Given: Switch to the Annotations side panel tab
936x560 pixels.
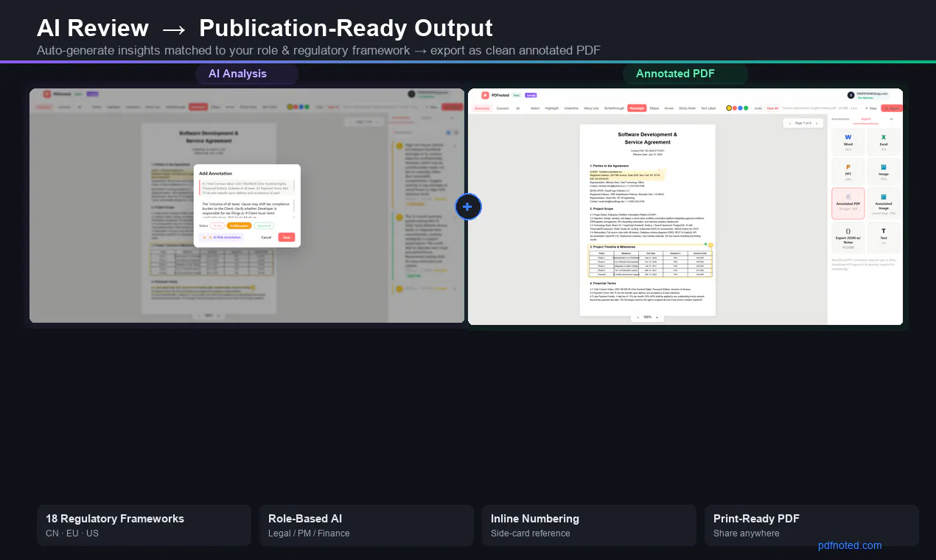Looking at the screenshot, I should [840, 119].
